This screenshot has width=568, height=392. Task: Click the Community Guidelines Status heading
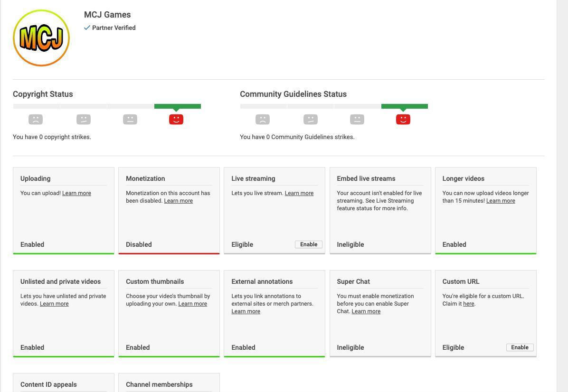point(293,94)
